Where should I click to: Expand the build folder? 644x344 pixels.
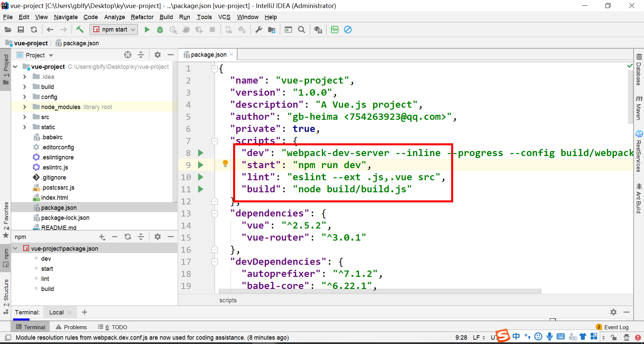coord(24,87)
